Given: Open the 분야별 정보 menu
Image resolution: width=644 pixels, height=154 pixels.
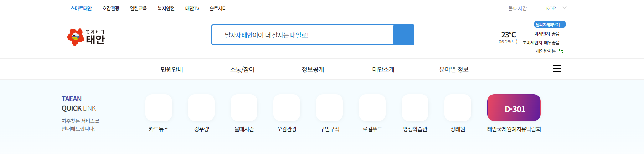Looking at the screenshot, I should [x=454, y=69].
